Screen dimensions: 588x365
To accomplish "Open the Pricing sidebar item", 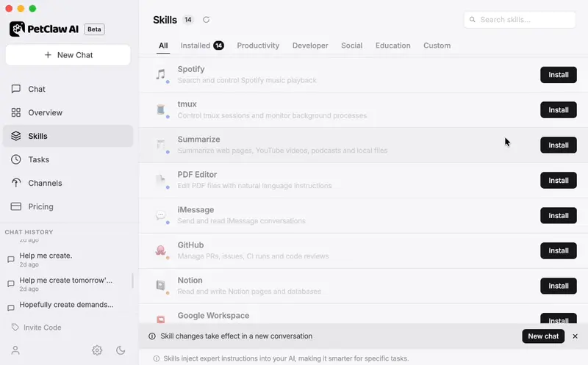I will (x=68, y=206).
